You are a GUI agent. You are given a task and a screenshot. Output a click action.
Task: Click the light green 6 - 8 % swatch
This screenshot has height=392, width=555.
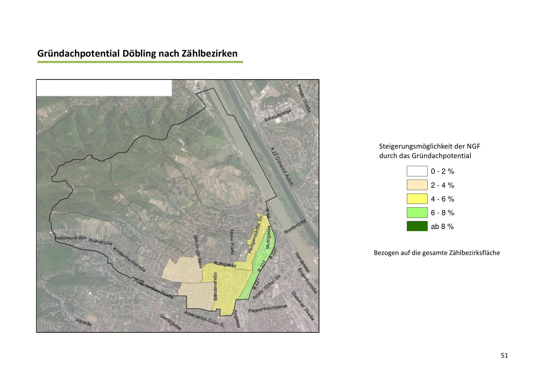(x=417, y=213)
